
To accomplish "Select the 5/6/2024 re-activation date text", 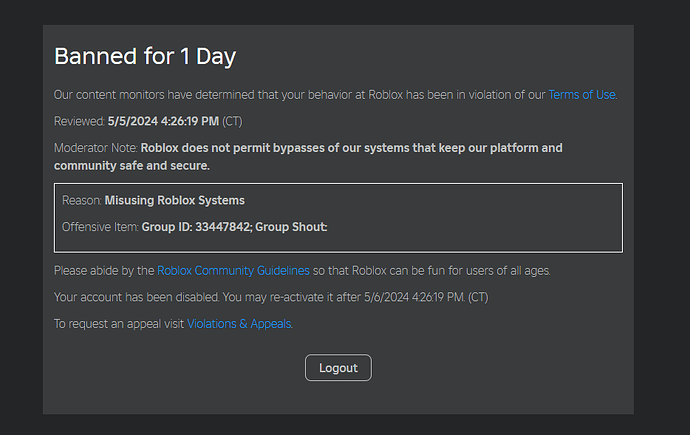I will click(414, 297).
